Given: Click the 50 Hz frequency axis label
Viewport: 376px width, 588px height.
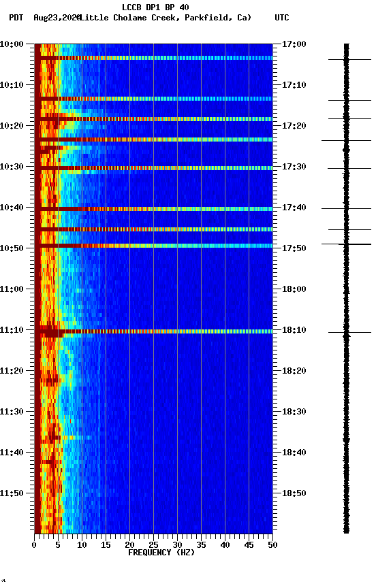Looking at the screenshot, I should (272, 545).
